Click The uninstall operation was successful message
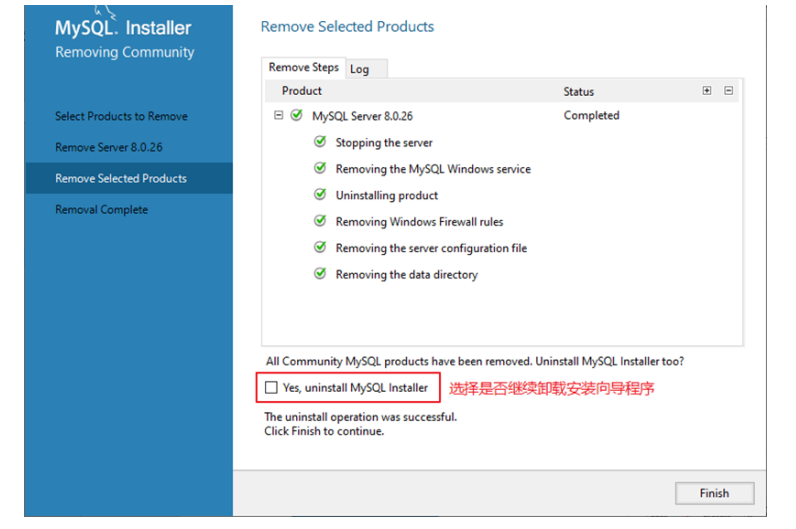Screen dimensions: 796x529 coord(360,417)
